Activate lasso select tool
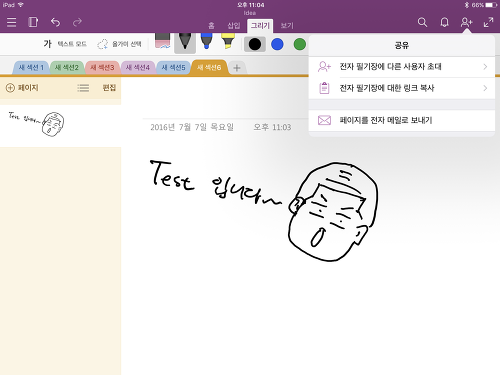Image resolution: width=500 pixels, height=375 pixels. click(x=119, y=44)
